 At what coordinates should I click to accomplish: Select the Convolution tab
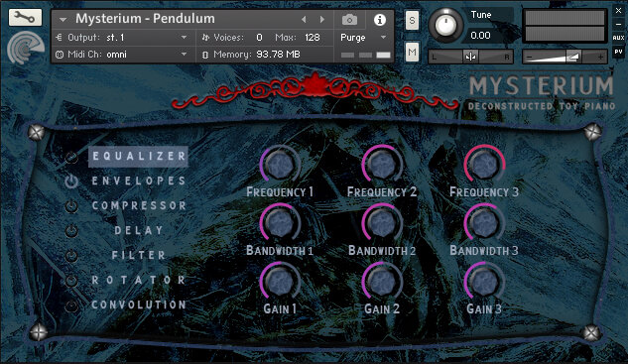coord(139,304)
